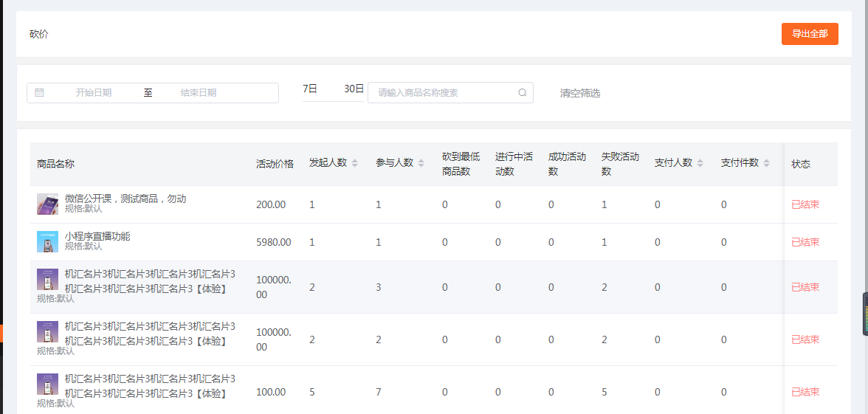Open thumbnail of 微信公开课 product

[47, 204]
